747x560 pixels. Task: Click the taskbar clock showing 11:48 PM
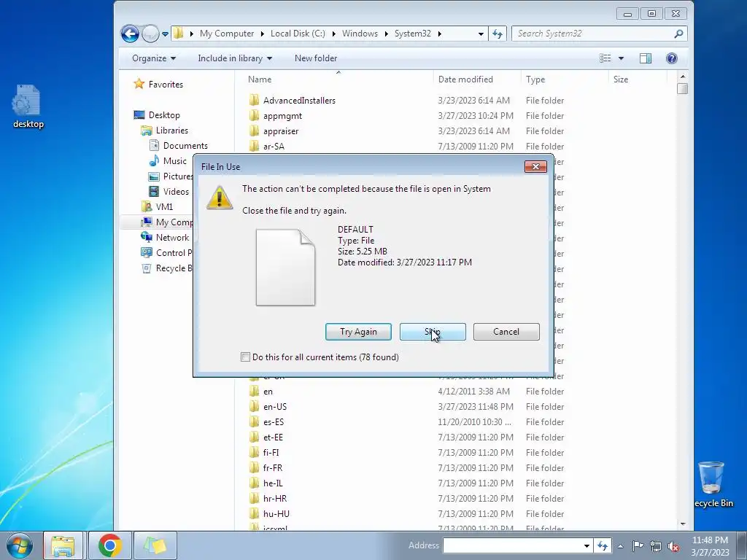point(710,545)
